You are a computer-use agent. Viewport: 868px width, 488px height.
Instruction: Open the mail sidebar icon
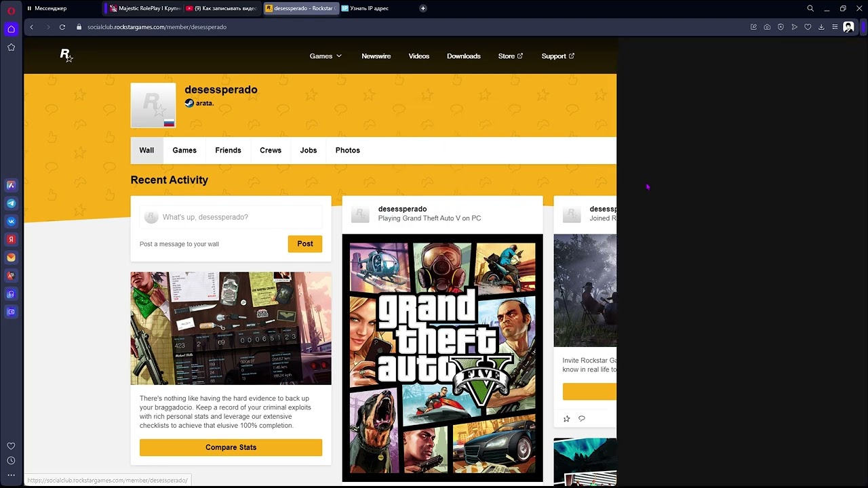point(11,258)
